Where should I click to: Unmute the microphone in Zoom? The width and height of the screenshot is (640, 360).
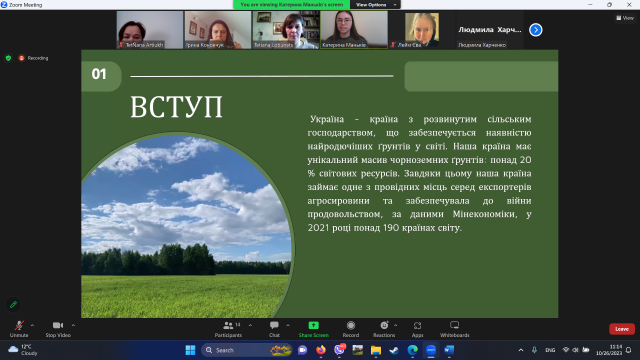tap(19, 329)
